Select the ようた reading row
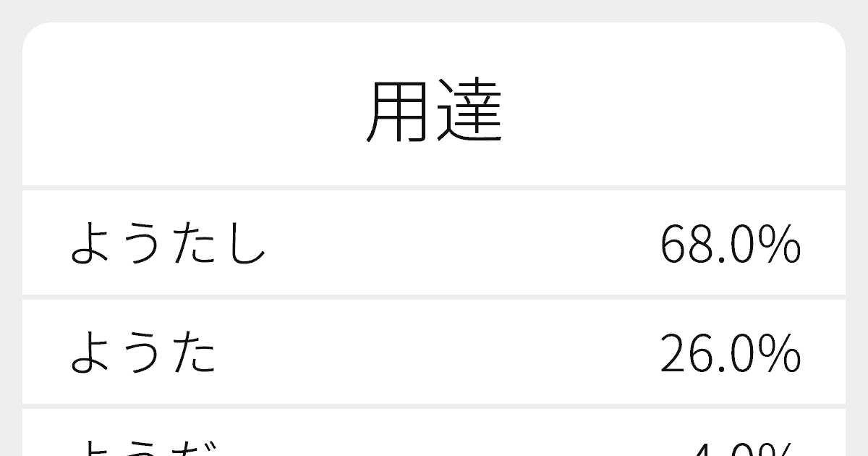Image resolution: width=868 pixels, height=456 pixels. (434, 352)
